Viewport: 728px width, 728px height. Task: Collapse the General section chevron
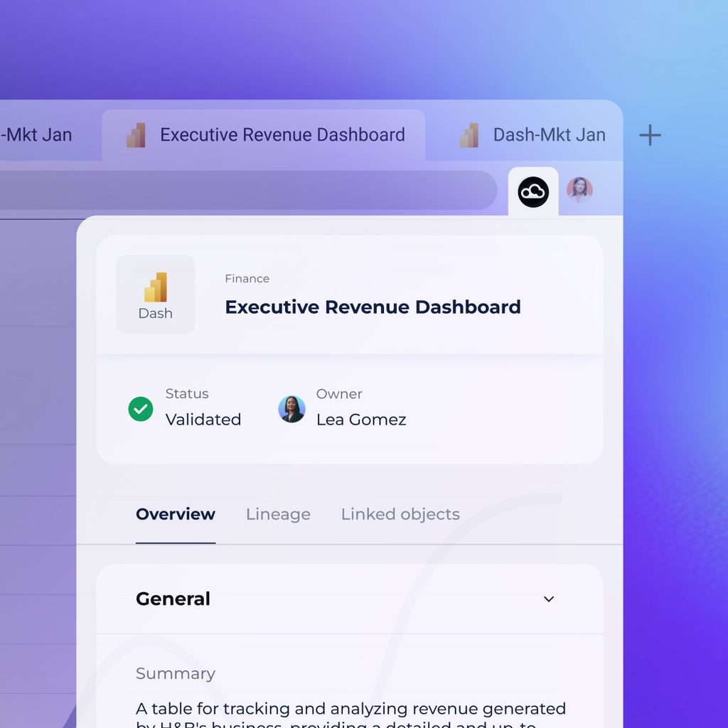(549, 599)
